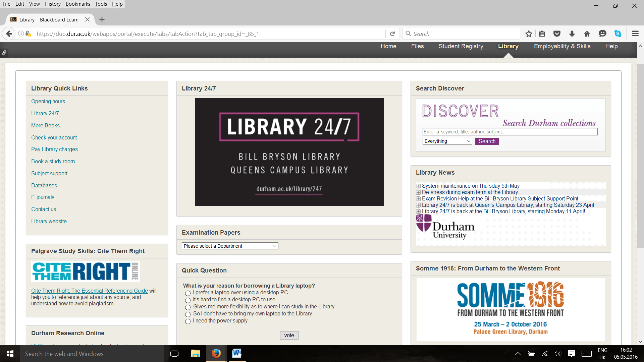The width and height of the screenshot is (644, 362).
Task: Open the Firefox hamburger menu
Action: click(x=635, y=34)
